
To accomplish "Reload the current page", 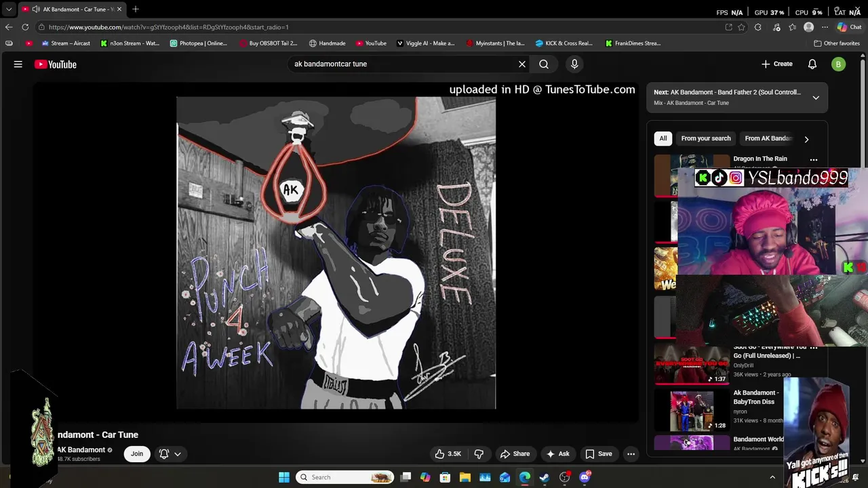I will [25, 27].
